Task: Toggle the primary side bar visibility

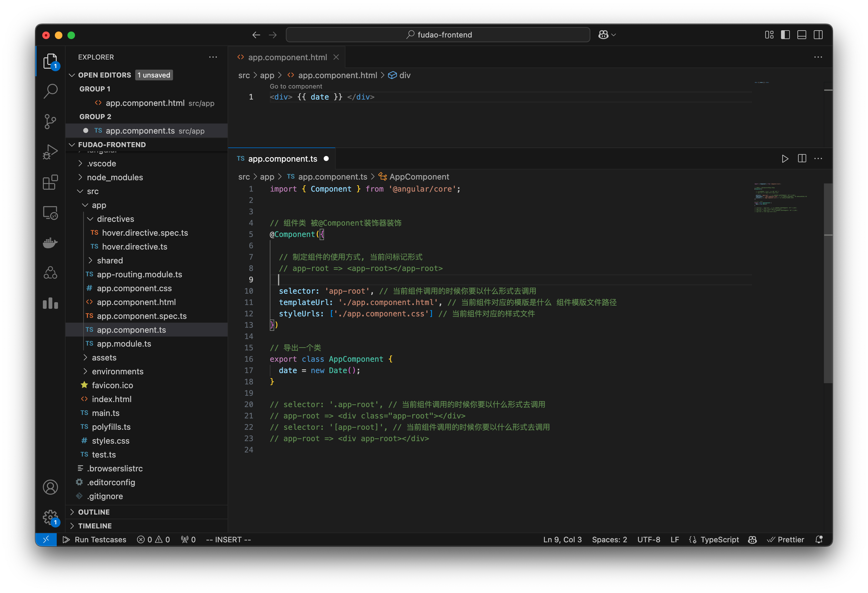Action: (x=785, y=34)
